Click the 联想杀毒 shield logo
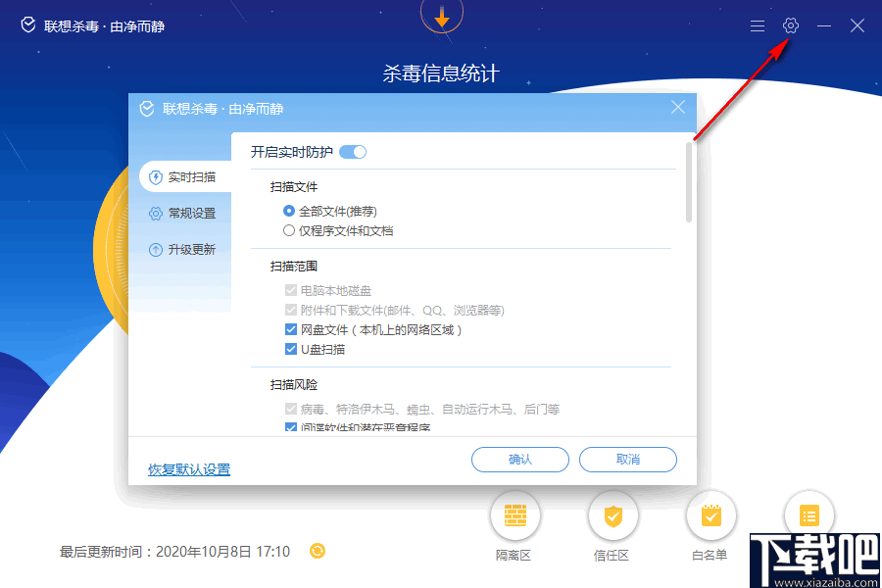 [26, 25]
